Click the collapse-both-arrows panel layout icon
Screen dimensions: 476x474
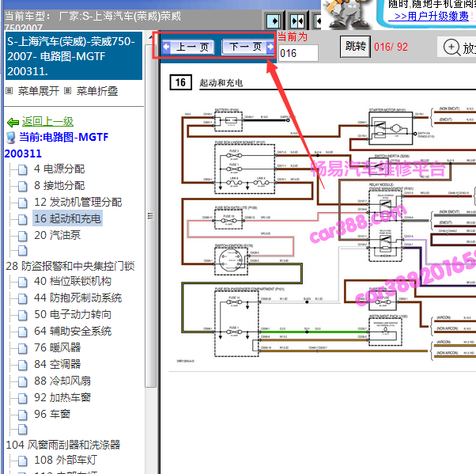point(297,21)
